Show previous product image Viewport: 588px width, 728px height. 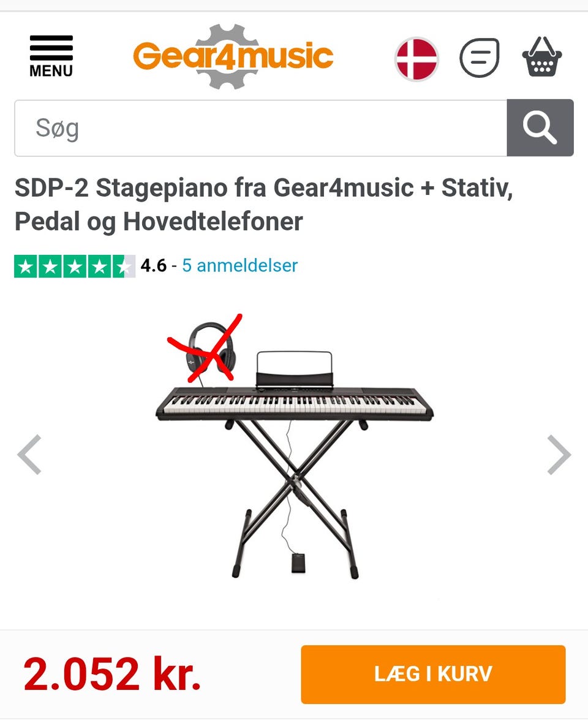[29, 455]
